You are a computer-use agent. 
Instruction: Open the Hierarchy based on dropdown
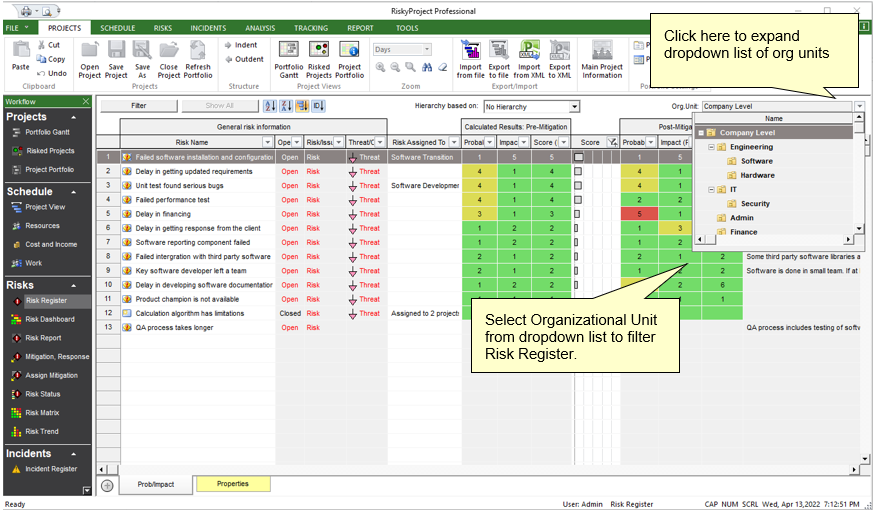tap(574, 106)
